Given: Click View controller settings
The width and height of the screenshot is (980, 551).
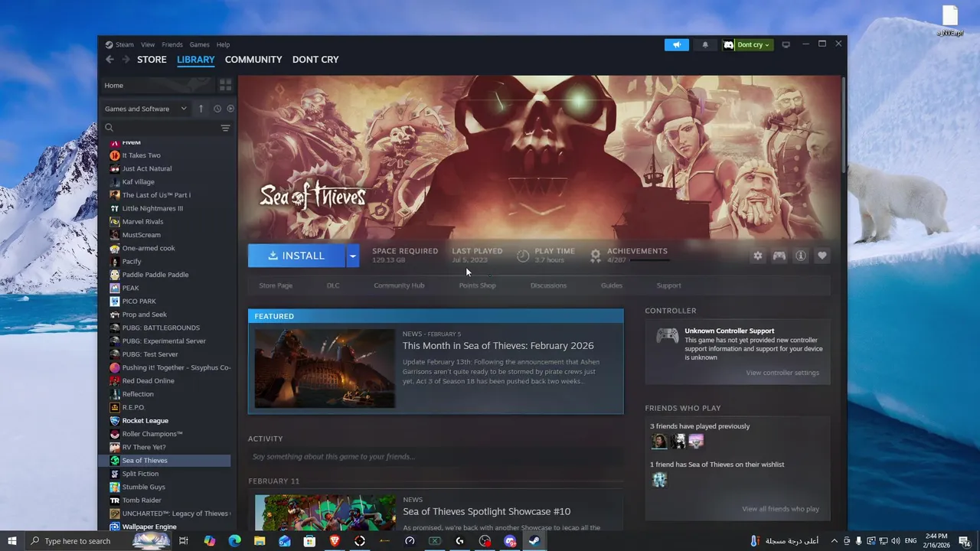Looking at the screenshot, I should pyautogui.click(x=782, y=373).
